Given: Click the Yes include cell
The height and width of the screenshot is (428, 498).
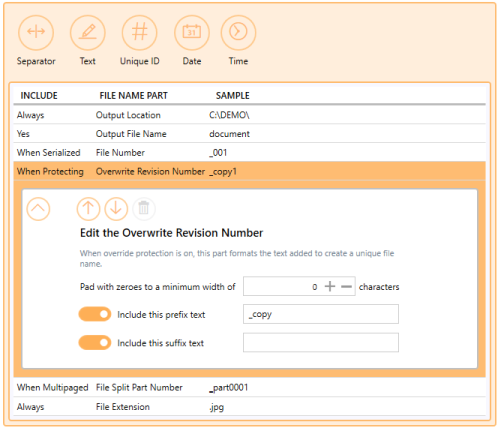Looking at the screenshot, I should click(x=23, y=134).
